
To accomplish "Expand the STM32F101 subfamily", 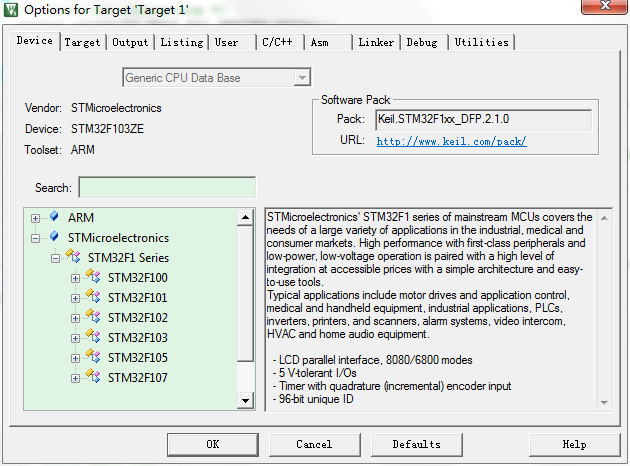I will click(x=75, y=298).
